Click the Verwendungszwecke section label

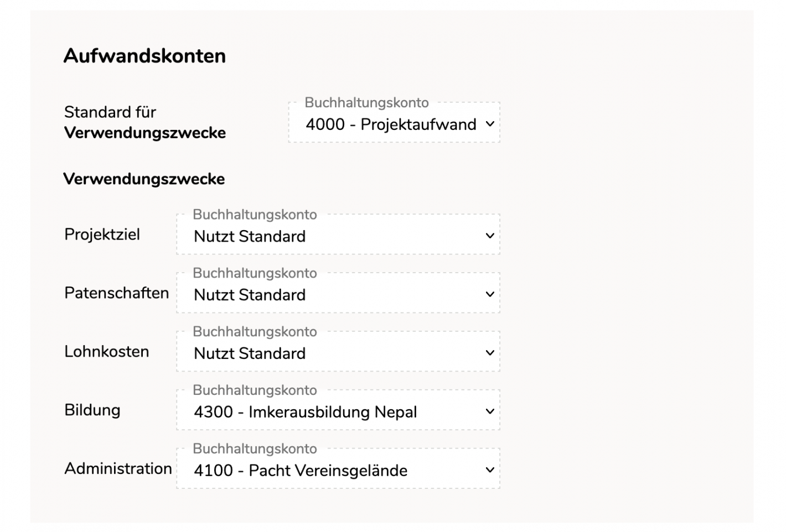click(x=144, y=179)
